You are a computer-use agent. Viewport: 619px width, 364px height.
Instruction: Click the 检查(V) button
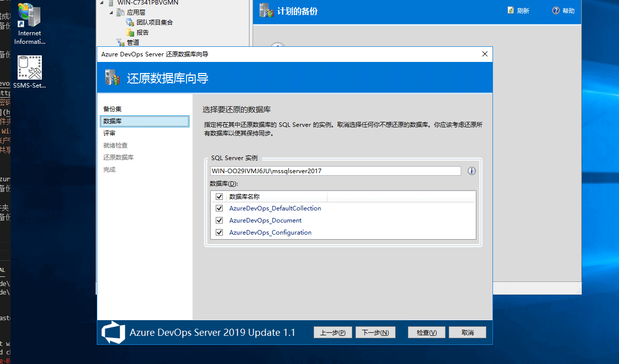[x=426, y=333]
